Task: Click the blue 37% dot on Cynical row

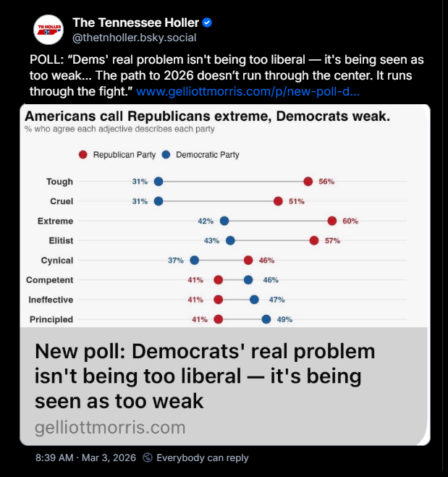Action: (194, 260)
